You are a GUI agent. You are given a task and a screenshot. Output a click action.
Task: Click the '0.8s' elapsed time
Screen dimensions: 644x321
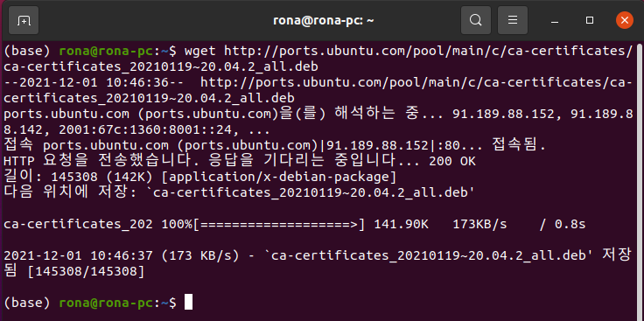point(570,225)
